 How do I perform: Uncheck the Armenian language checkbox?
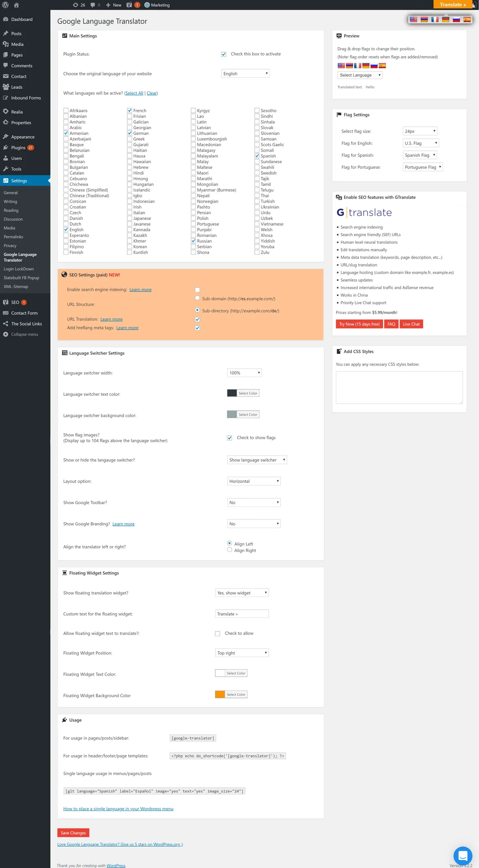click(x=66, y=133)
